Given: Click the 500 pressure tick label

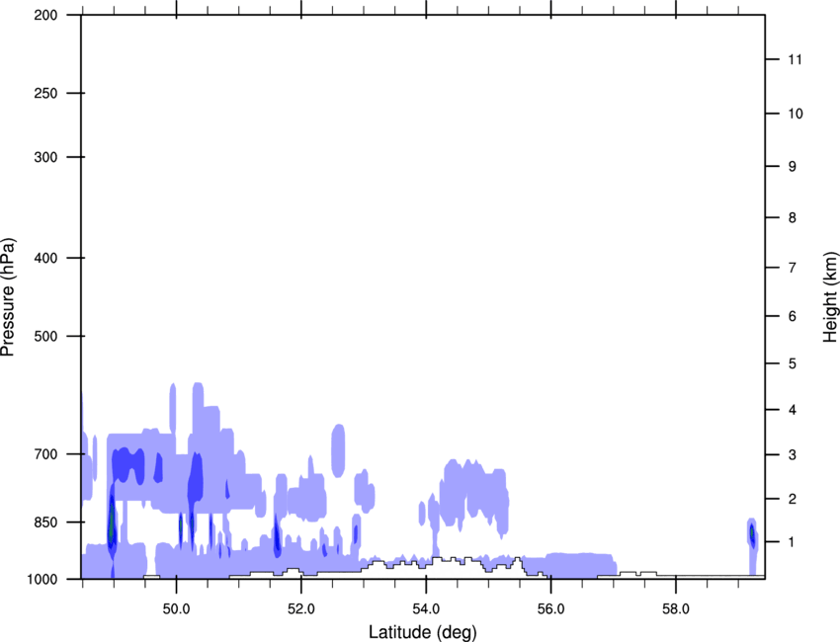Looking at the screenshot, I should (x=45, y=336).
